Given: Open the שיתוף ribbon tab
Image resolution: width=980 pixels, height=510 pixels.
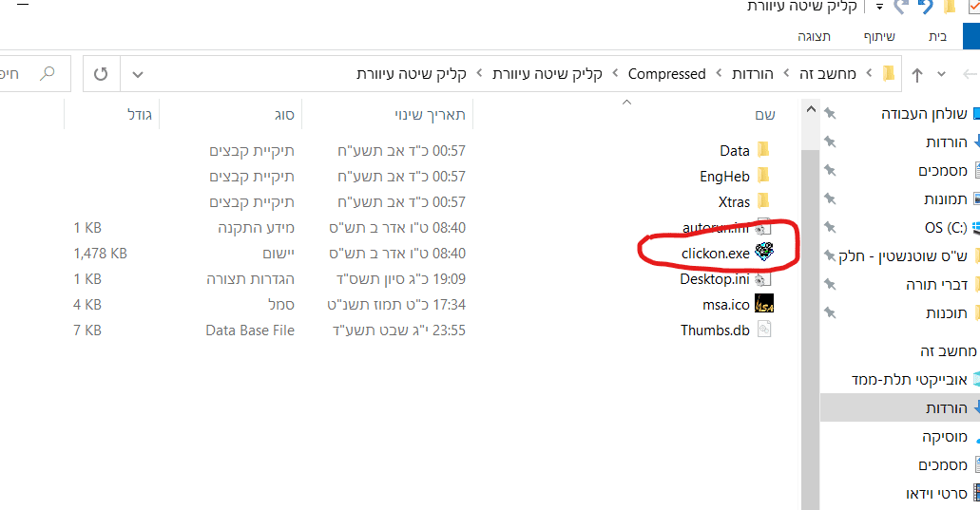Looking at the screenshot, I should click(879, 37).
